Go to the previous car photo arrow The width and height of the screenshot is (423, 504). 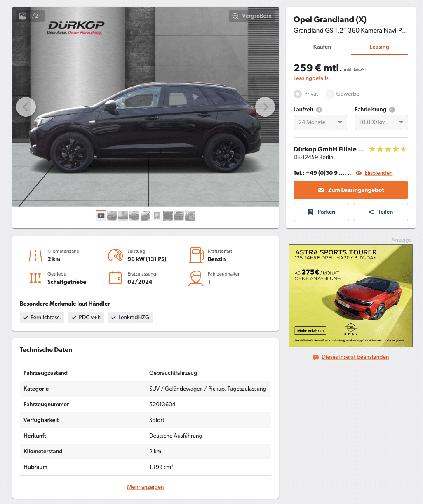[26, 107]
